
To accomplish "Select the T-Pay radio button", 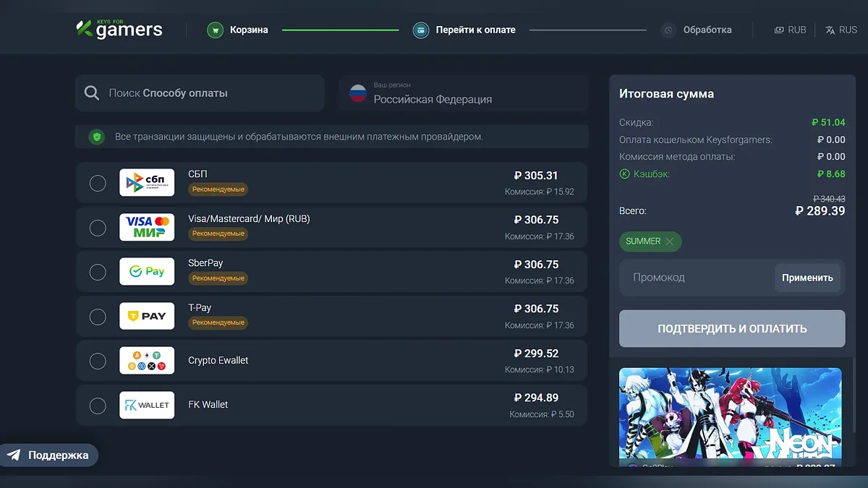I will 98,317.
